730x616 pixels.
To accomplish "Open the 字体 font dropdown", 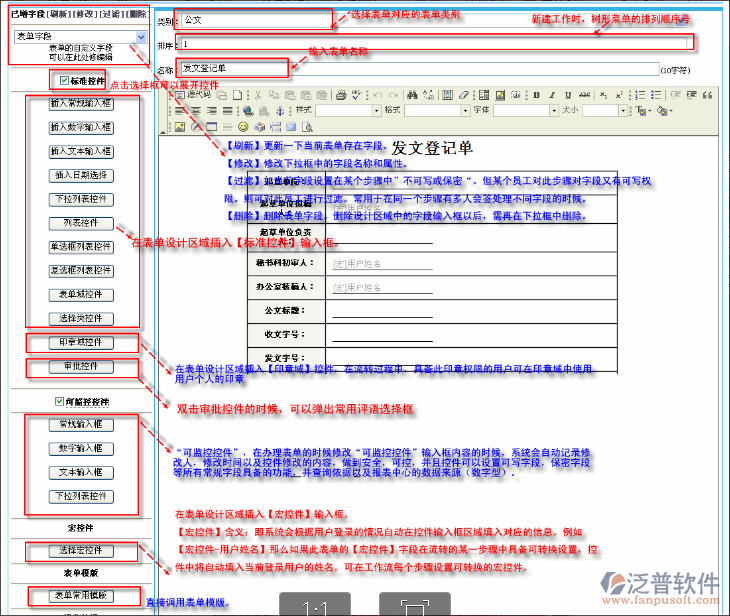I will (x=526, y=110).
